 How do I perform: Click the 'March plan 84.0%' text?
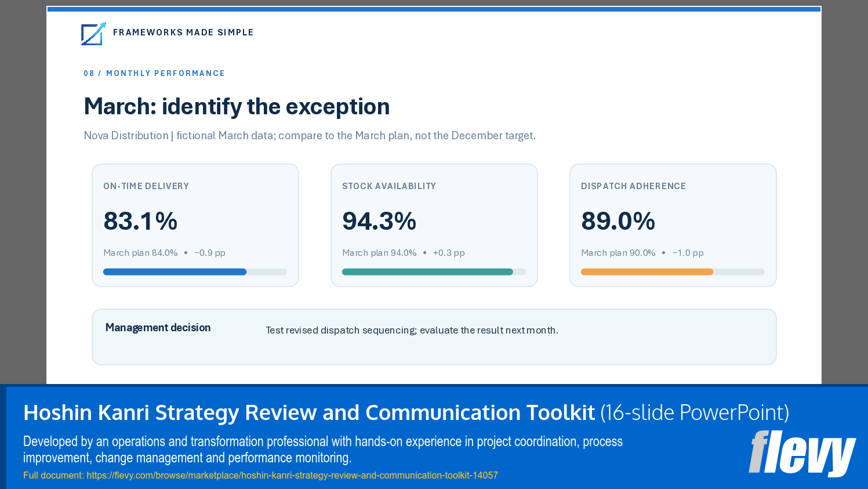(140, 253)
